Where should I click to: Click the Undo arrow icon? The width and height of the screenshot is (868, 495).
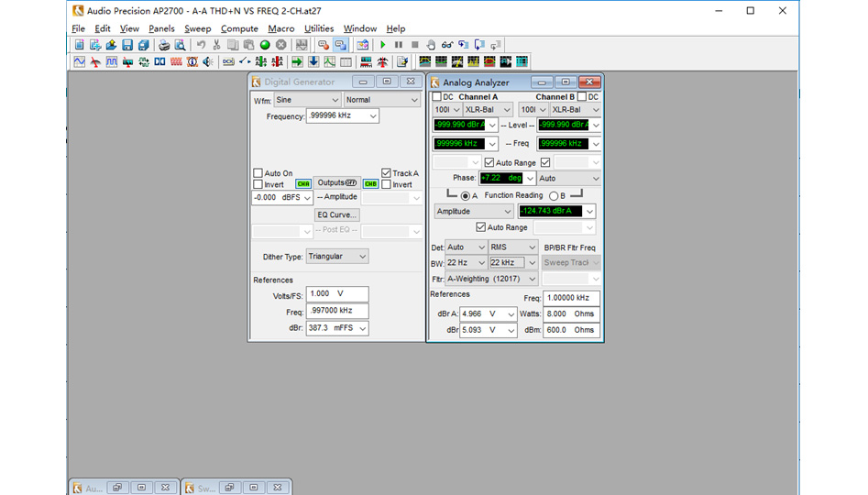(x=201, y=45)
